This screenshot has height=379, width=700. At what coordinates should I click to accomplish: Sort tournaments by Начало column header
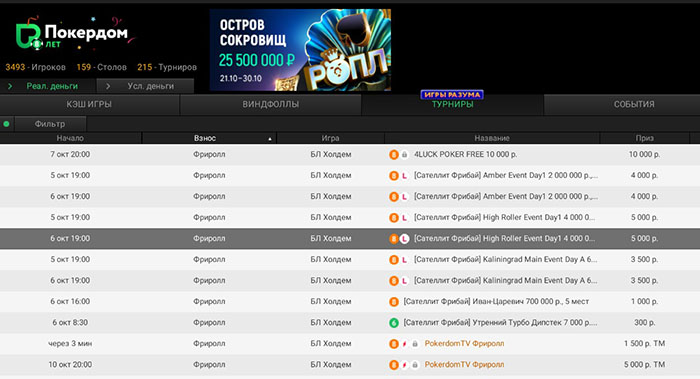(x=70, y=138)
